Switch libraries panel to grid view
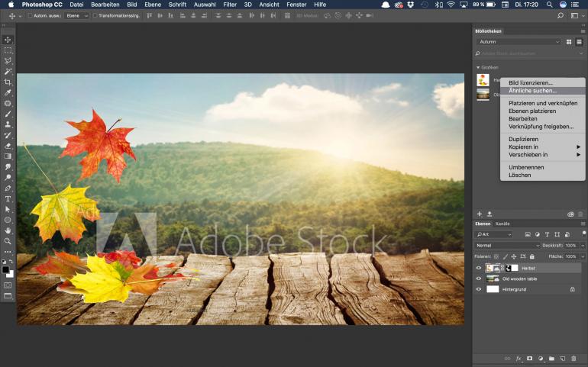Screen dimensions: 588x367 (x=569, y=42)
